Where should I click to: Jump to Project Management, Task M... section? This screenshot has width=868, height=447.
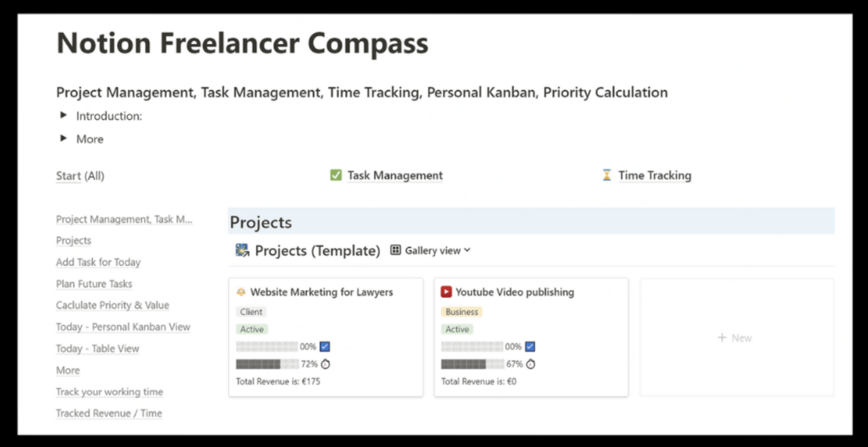click(124, 219)
